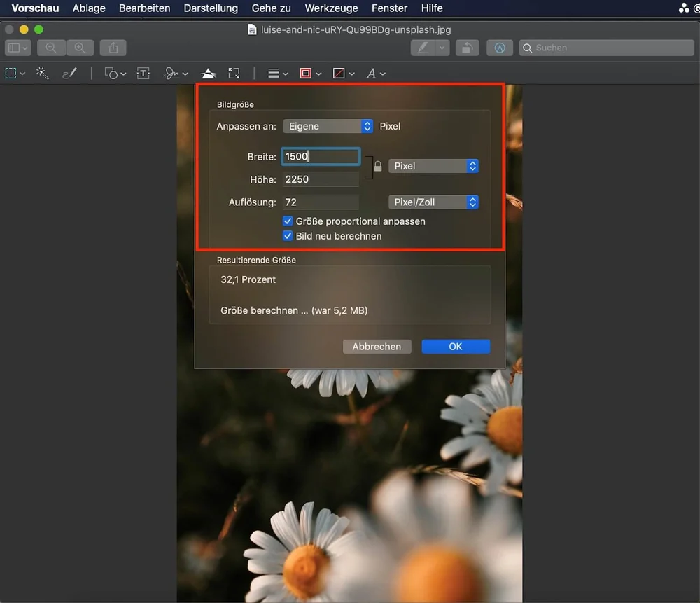The height and width of the screenshot is (603, 700).
Task: Click the highlight pen tool icon
Action: click(423, 48)
